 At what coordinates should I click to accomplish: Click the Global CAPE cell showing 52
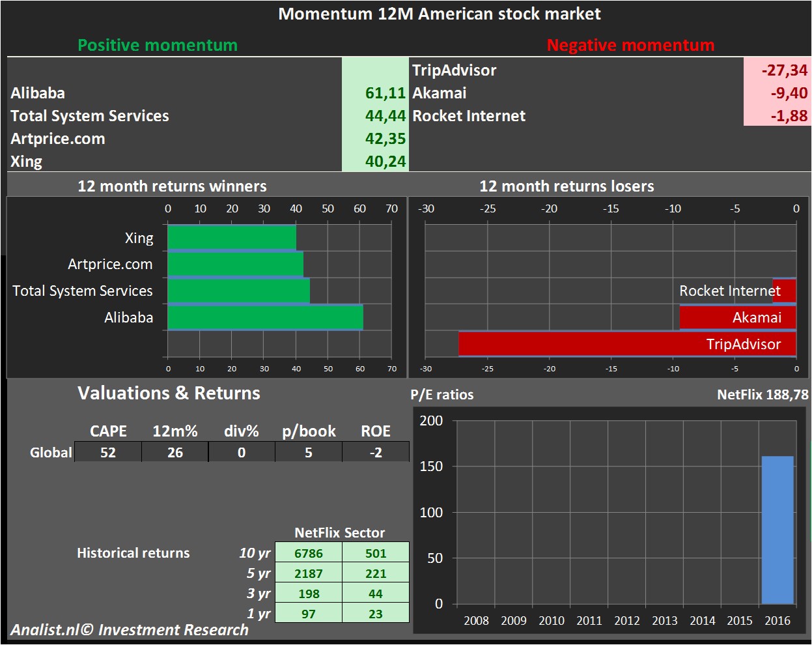pyautogui.click(x=108, y=452)
